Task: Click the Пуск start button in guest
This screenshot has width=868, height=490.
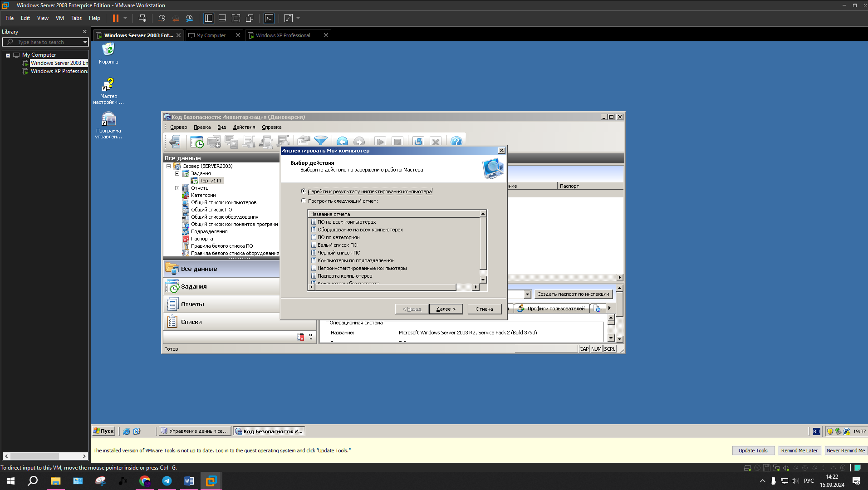Action: click(x=103, y=431)
